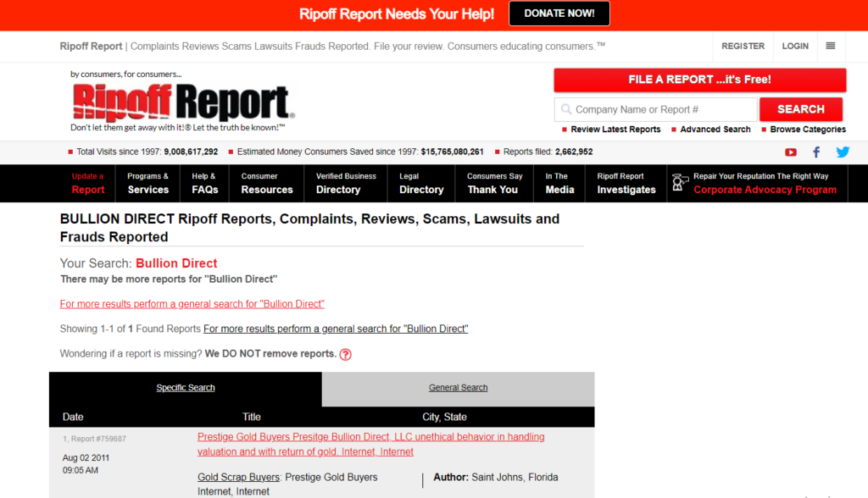Image resolution: width=868 pixels, height=498 pixels.
Task: Open the Consumer Resources menu
Action: [x=267, y=183]
